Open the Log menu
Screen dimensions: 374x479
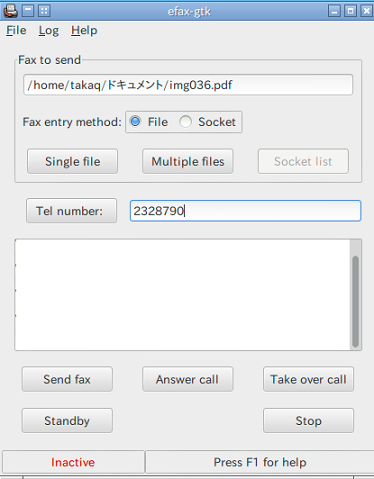pyautogui.click(x=49, y=30)
